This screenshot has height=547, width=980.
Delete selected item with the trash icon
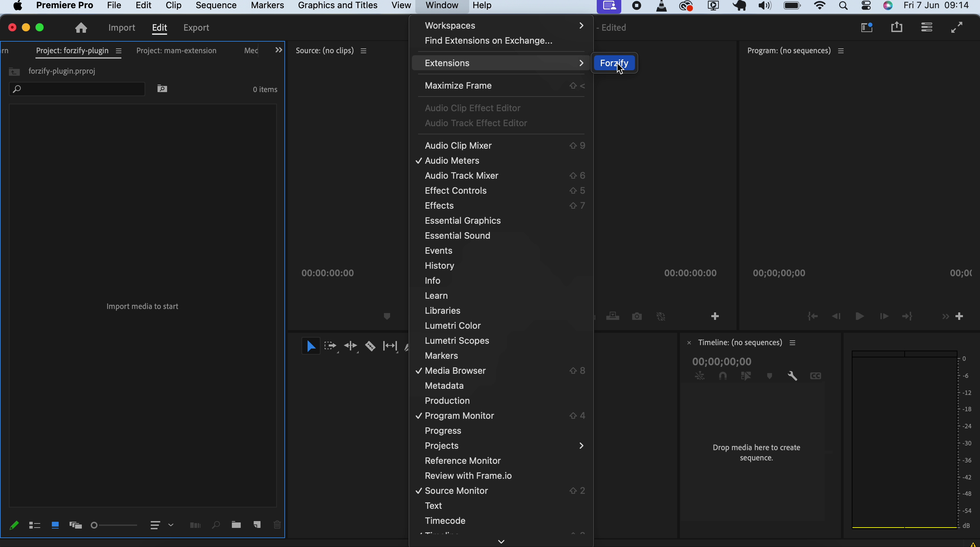[x=277, y=525]
